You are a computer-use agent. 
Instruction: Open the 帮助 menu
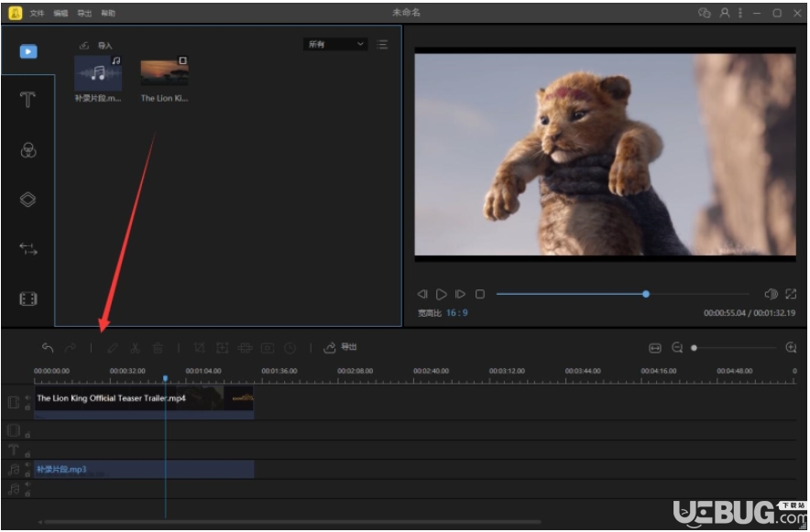click(x=108, y=13)
